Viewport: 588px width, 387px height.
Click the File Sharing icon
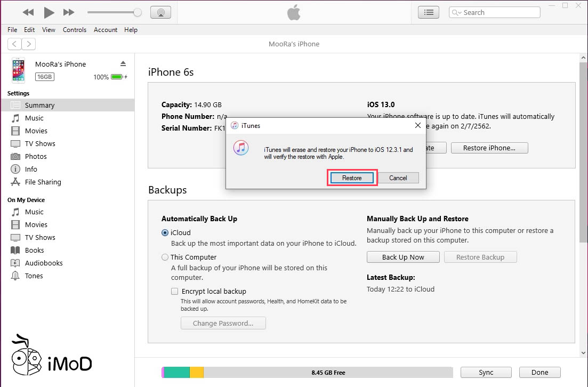click(15, 182)
